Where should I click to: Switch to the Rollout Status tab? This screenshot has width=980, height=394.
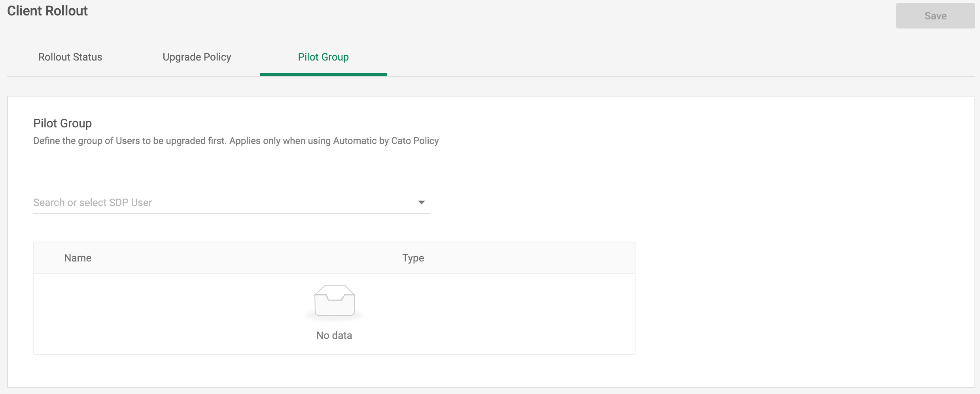click(70, 57)
